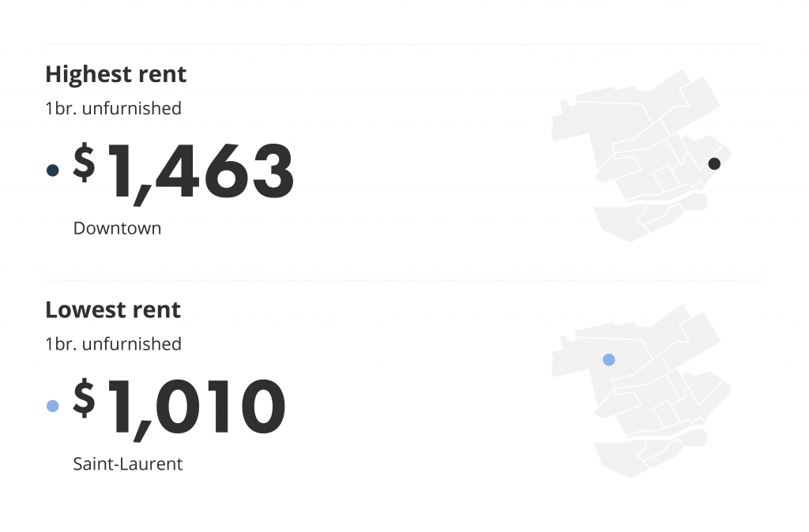This screenshot has width=809, height=532.
Task: Select the Highest rent heading
Action: pyautogui.click(x=115, y=74)
